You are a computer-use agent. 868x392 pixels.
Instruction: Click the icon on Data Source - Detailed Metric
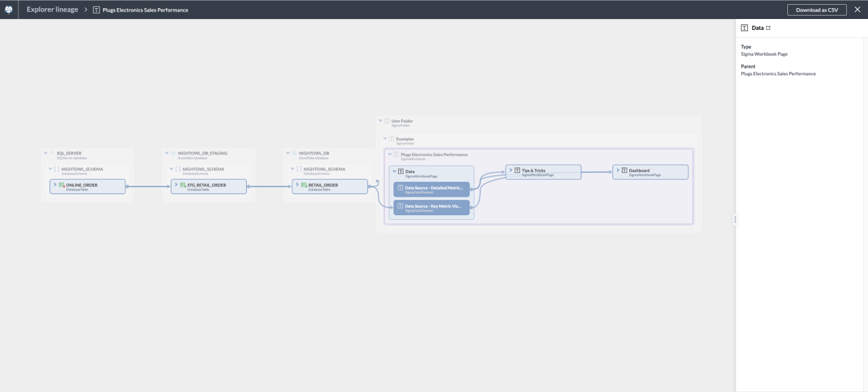pyautogui.click(x=400, y=188)
